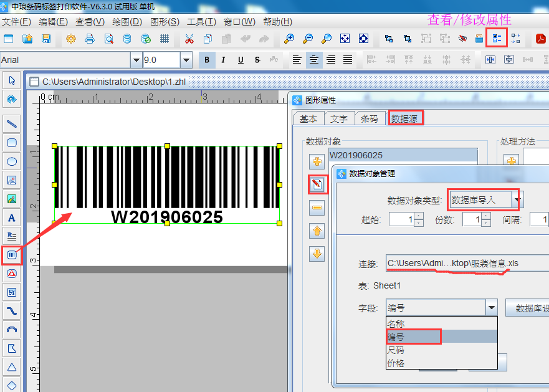This screenshot has width=549, height=392.
Task: Open the 工具(T) menu
Action: coord(200,21)
